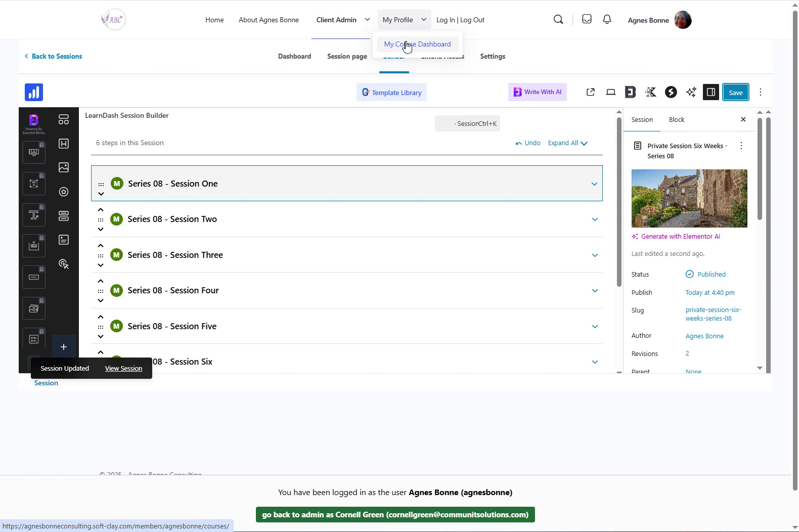Switch to the Block tab

pyautogui.click(x=676, y=120)
